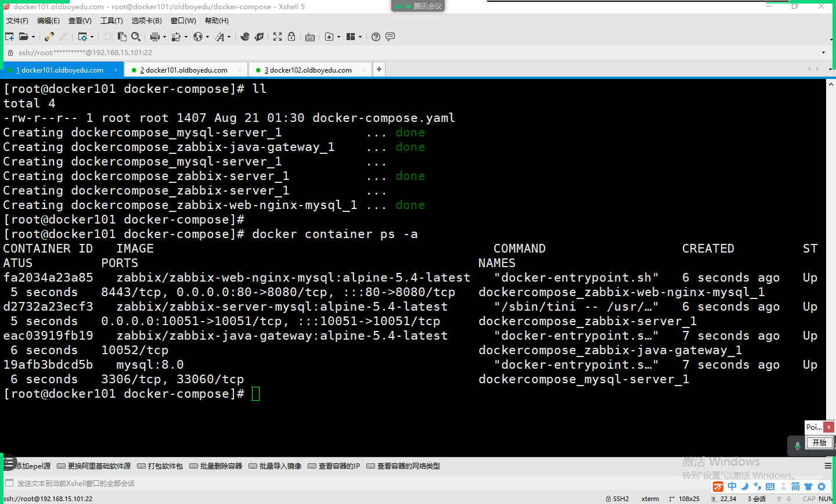Click the fullscreen toggle icon
This screenshot has width=836, height=504.
pyautogui.click(x=278, y=37)
